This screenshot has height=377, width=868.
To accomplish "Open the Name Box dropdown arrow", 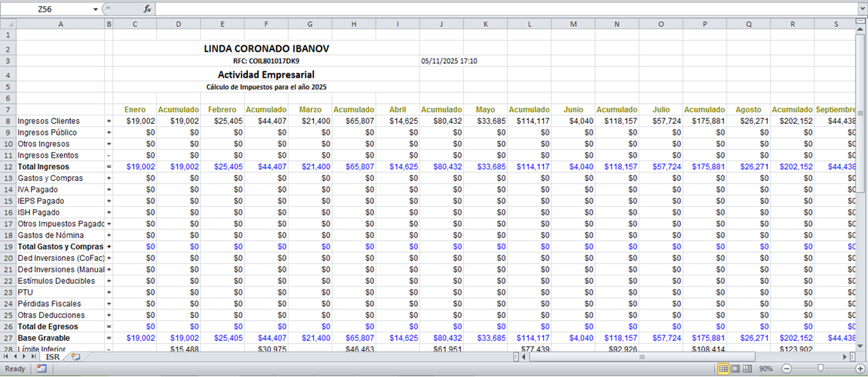I will pos(95,9).
